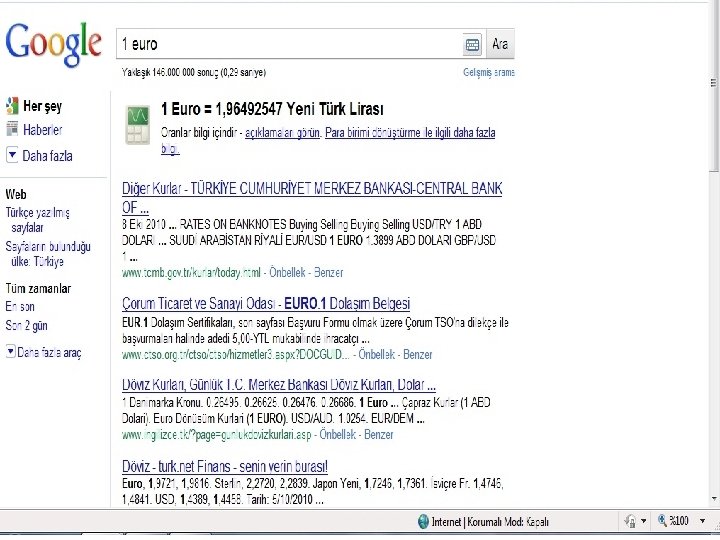Select the Haberler news category

point(43,129)
